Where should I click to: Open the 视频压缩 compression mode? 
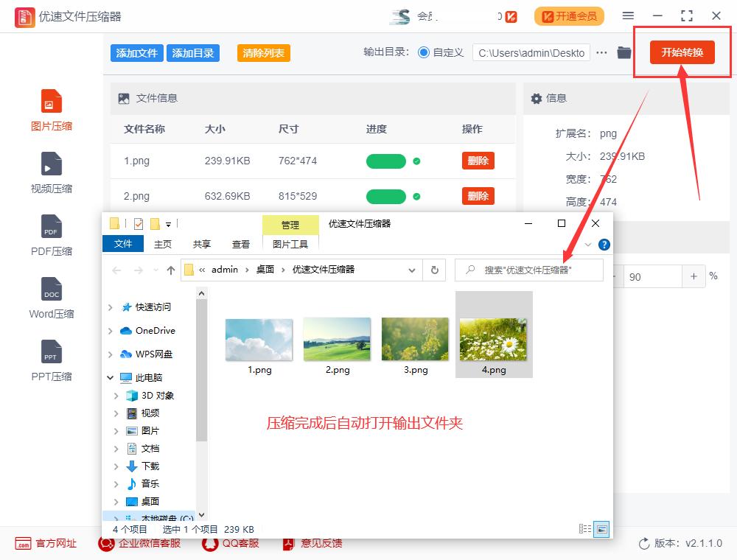click(51, 173)
